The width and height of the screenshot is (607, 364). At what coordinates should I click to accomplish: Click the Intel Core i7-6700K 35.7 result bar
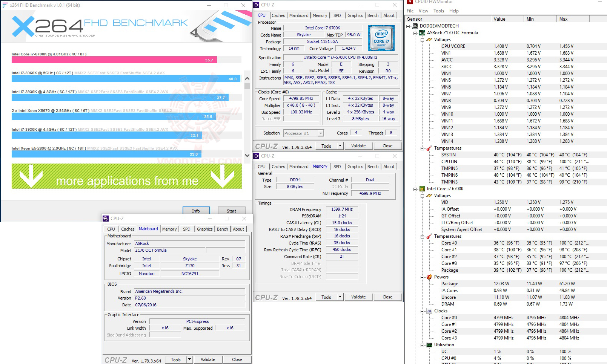tap(114, 60)
